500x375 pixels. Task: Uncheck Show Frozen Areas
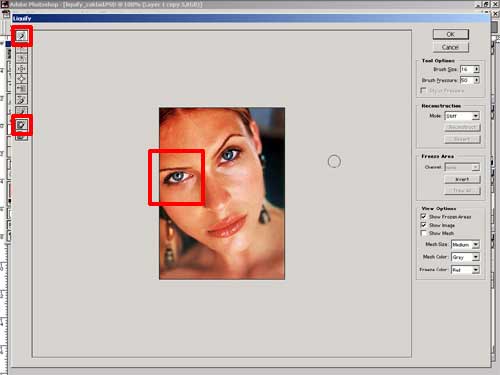(423, 216)
